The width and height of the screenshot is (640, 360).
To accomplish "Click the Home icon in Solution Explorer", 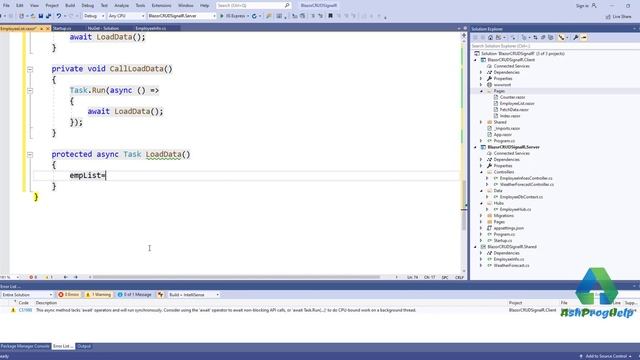I will click(491, 38).
